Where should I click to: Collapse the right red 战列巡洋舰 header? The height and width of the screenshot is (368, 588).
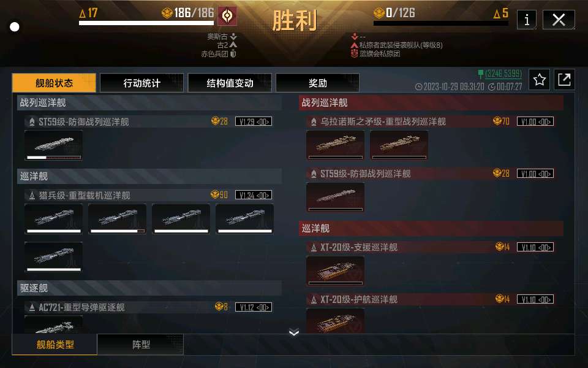(x=431, y=102)
